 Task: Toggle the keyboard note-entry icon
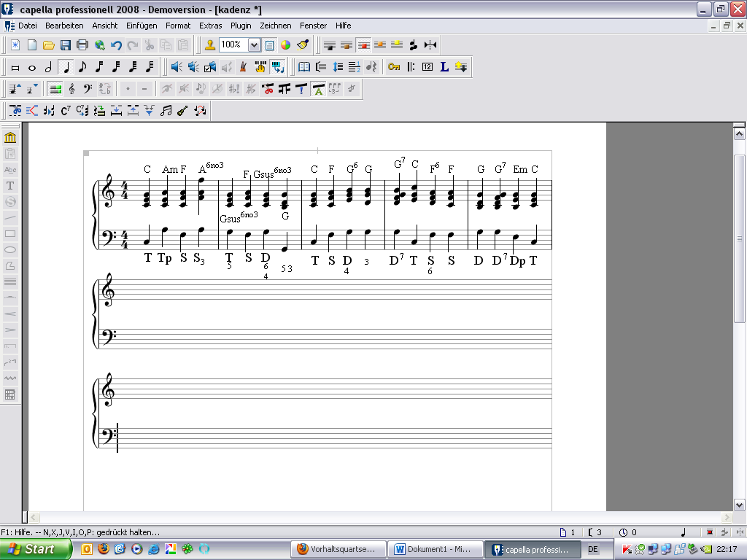click(277, 67)
